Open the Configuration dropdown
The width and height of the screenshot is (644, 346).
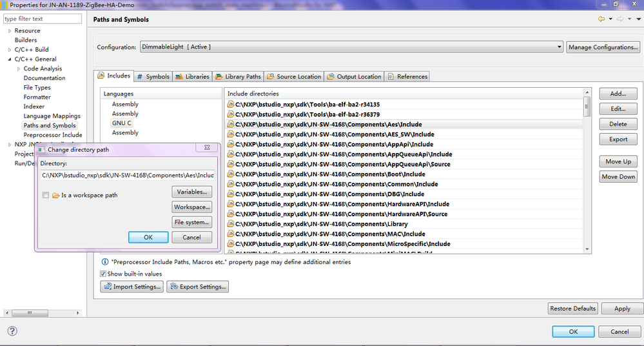click(x=351, y=47)
